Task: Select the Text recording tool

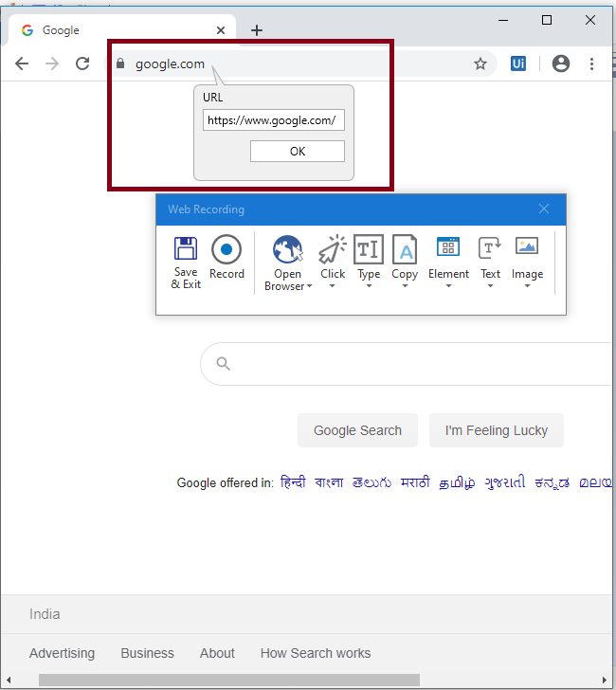Action: pos(490,257)
